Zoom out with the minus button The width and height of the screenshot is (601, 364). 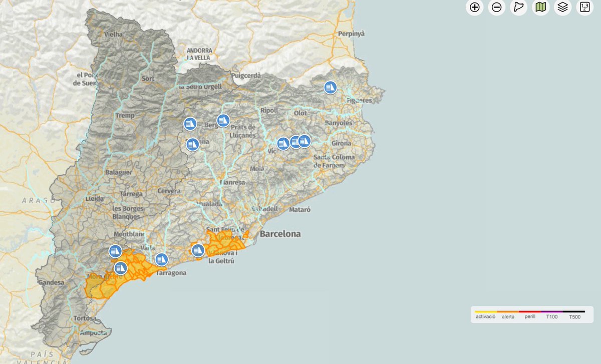click(x=496, y=7)
